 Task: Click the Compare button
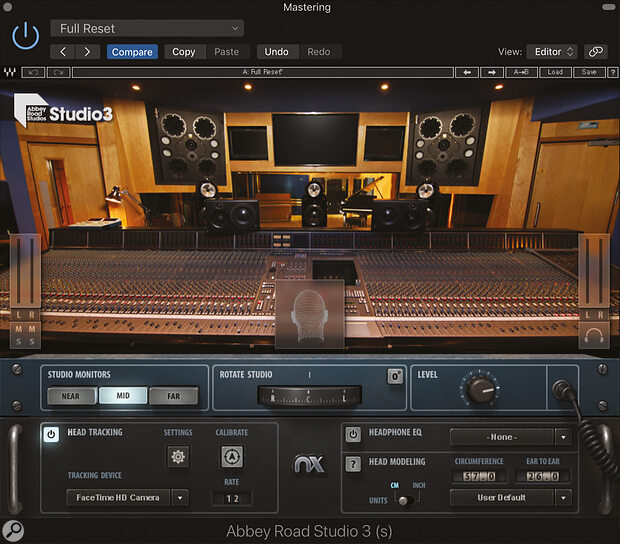[x=132, y=52]
